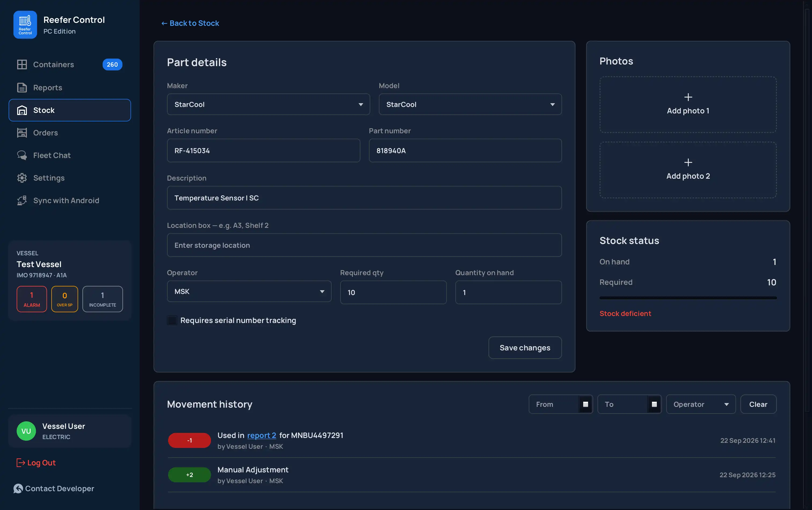The height and width of the screenshot is (510, 812).
Task: Click the 0 OVER SP status tile
Action: 65,299
